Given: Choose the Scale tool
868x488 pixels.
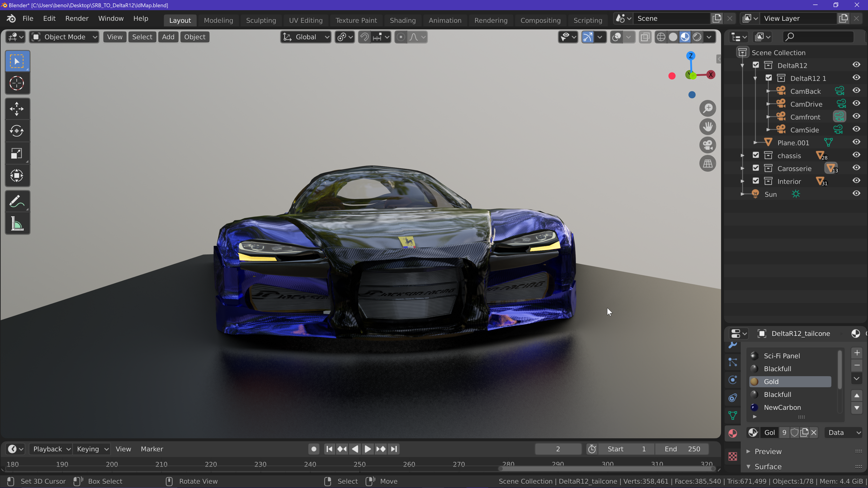Looking at the screenshot, I should [x=17, y=154].
